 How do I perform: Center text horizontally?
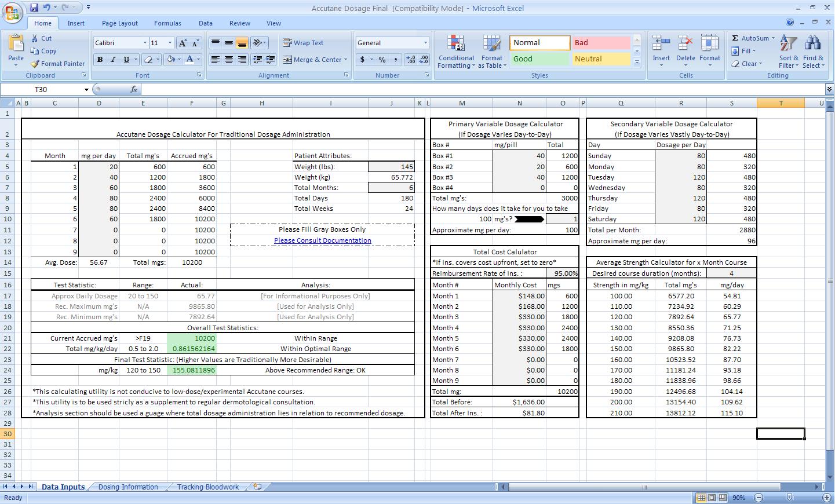[x=229, y=60]
